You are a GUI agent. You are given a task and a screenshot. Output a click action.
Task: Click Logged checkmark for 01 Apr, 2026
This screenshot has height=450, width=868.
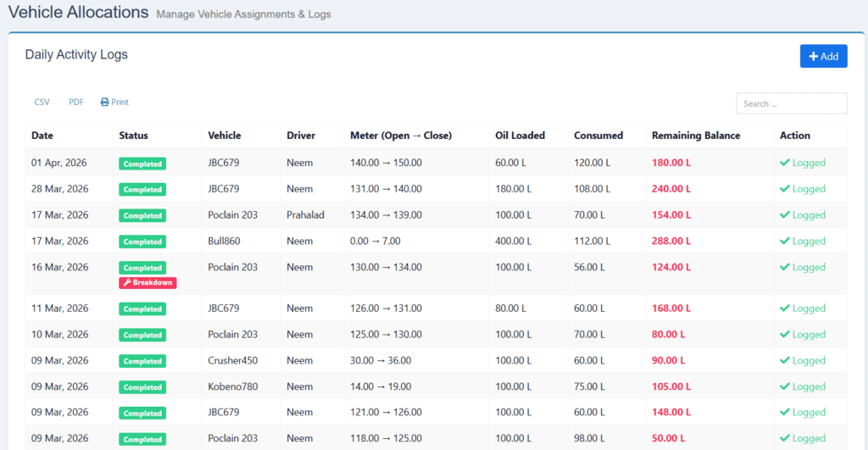803,163
